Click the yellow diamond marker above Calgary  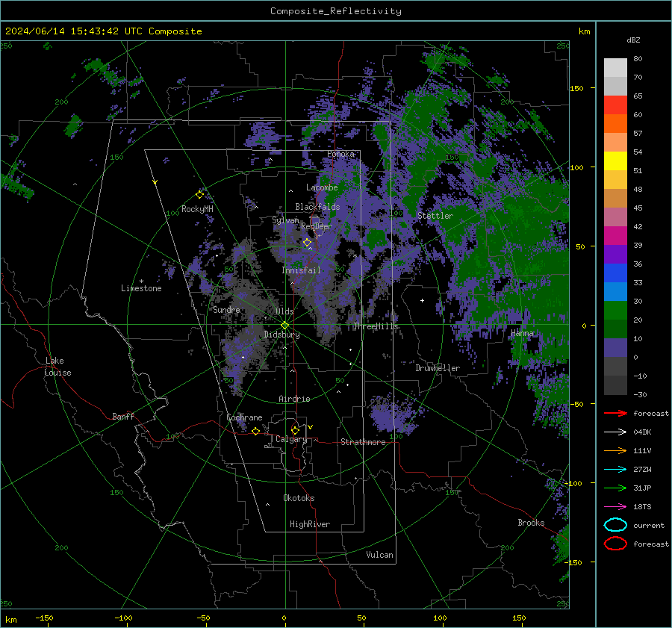[x=295, y=430]
